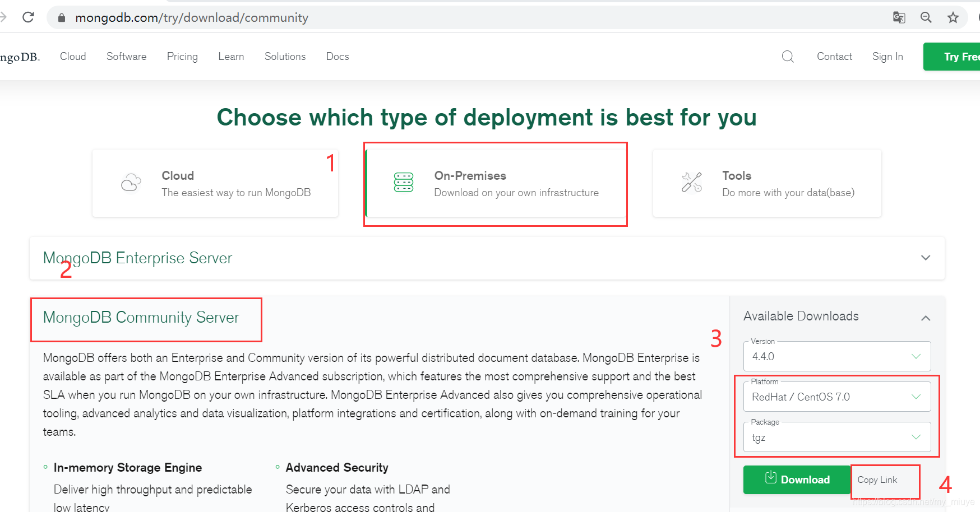Click Sign In
The width and height of the screenshot is (980, 512).
(887, 57)
